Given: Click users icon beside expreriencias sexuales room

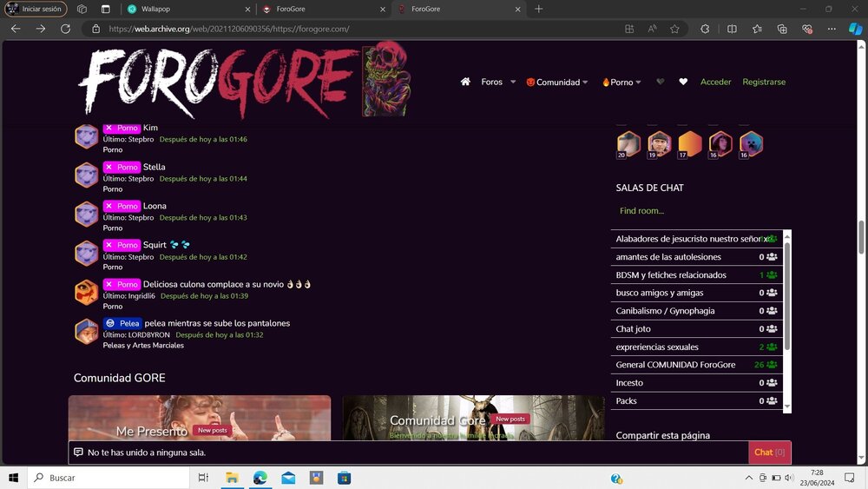Looking at the screenshot, I should (x=772, y=347).
